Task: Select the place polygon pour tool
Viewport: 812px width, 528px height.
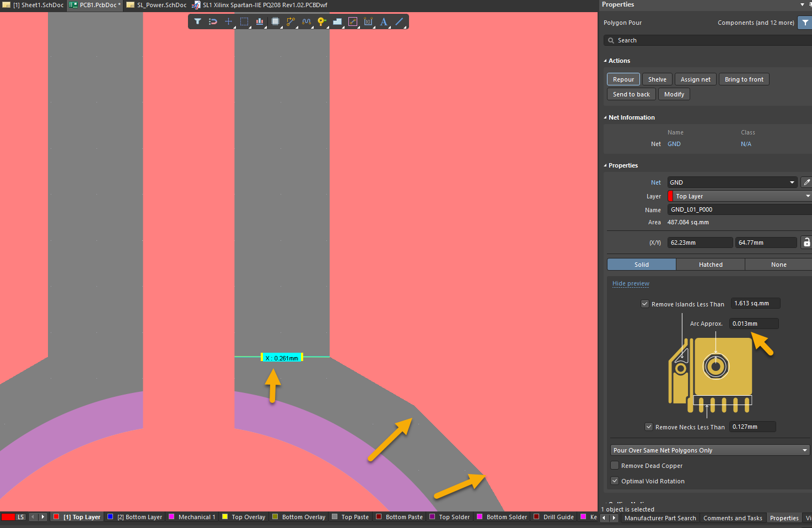Action: click(337, 21)
